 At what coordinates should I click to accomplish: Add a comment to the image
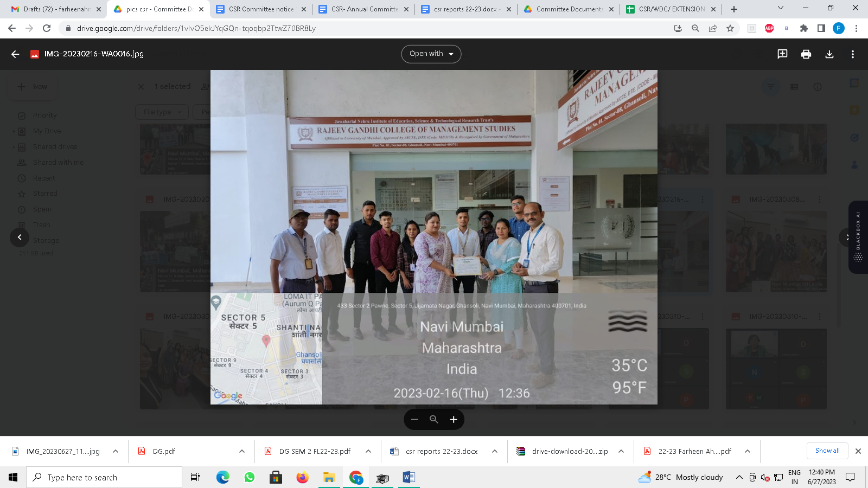click(782, 54)
